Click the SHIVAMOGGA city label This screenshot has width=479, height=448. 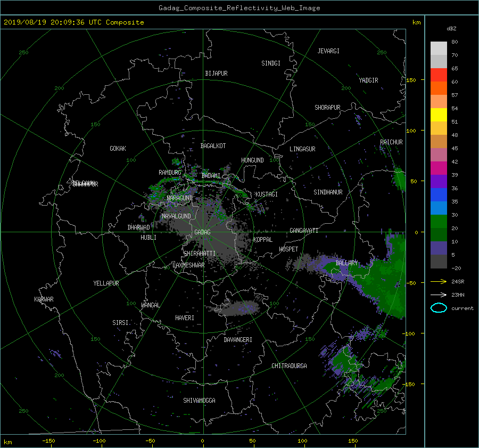coord(199,401)
